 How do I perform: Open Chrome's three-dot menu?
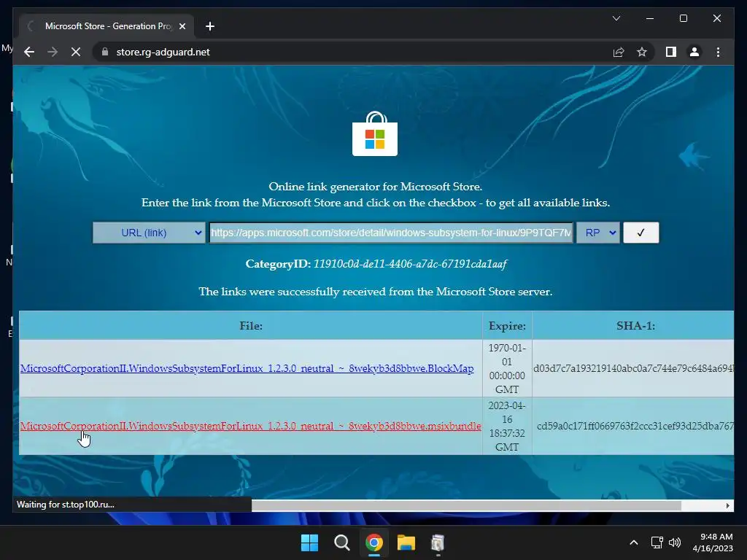pos(718,52)
